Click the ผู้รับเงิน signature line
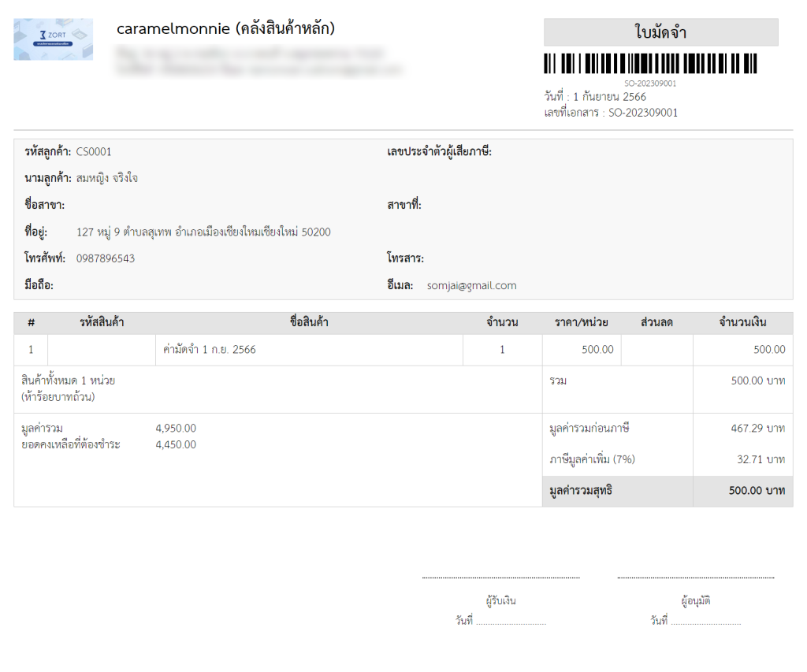Image resolution: width=807 pixels, height=672 pixels. [500, 578]
